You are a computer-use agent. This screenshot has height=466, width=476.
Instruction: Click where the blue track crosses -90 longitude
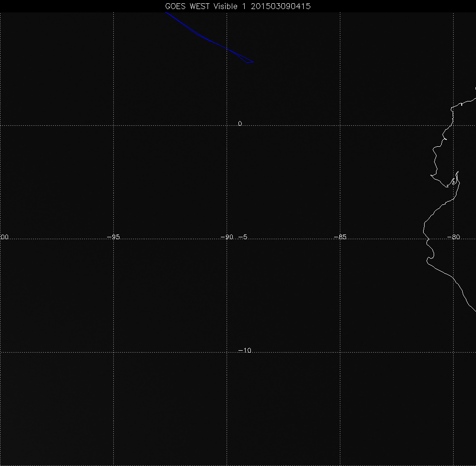click(x=227, y=49)
